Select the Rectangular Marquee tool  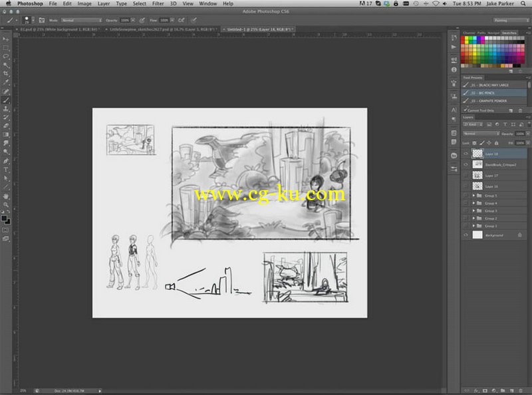(x=6, y=48)
